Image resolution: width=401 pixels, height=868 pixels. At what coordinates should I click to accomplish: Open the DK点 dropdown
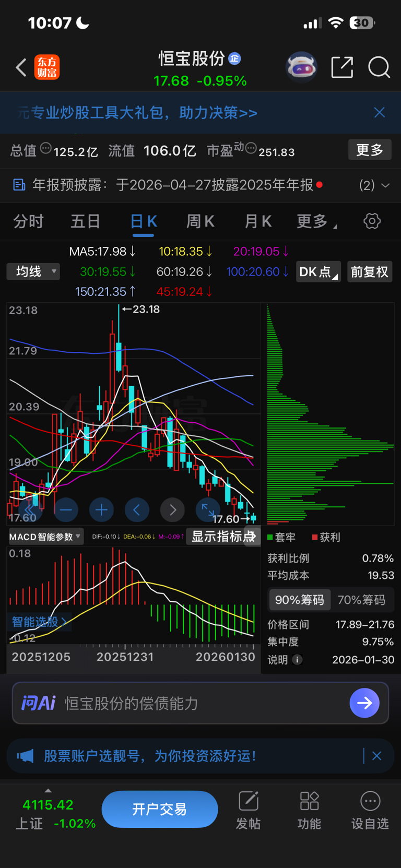pyautogui.click(x=319, y=272)
